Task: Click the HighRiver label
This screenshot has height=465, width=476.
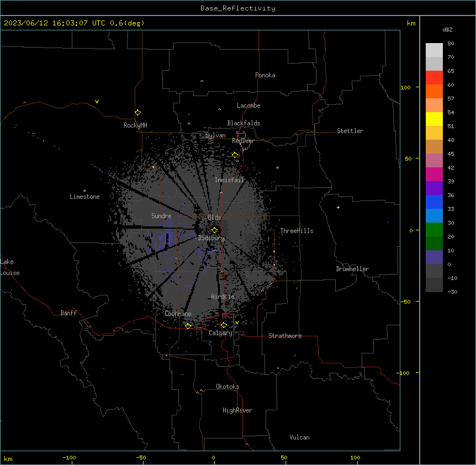Action: (x=237, y=410)
